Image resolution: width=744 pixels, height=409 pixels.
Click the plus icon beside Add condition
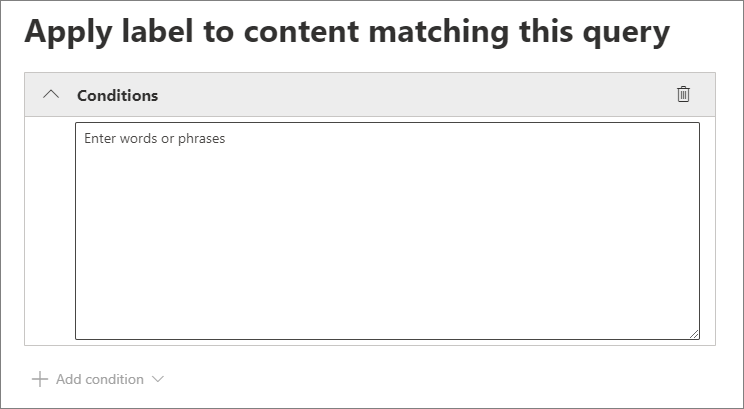40,380
